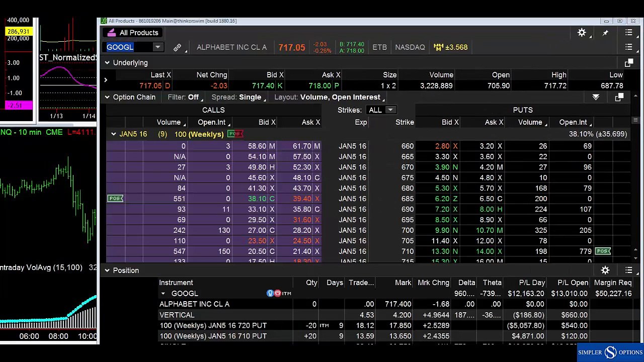This screenshot has width=644, height=362.
Task: Click the POS flag on 710 put row
Action: click(x=603, y=251)
